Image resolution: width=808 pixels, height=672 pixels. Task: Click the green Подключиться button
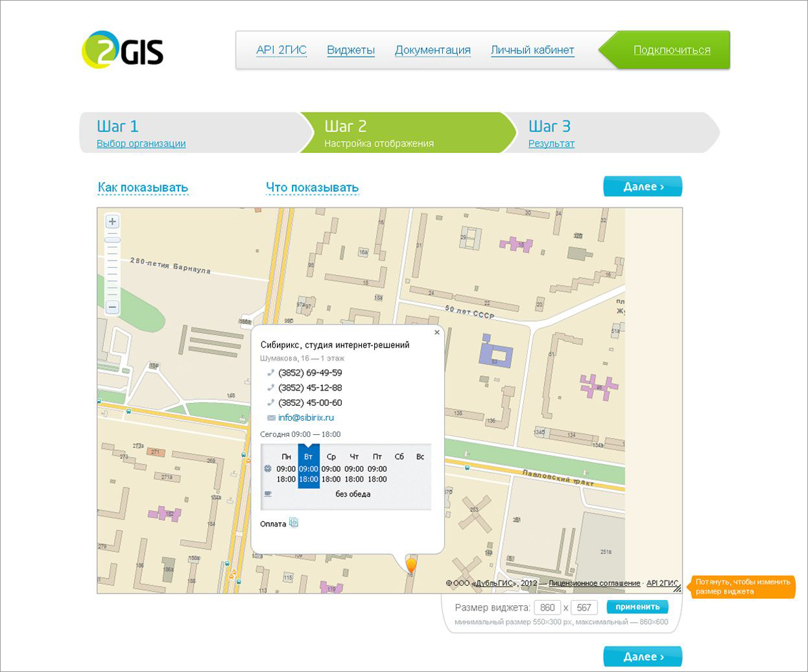[665, 50]
